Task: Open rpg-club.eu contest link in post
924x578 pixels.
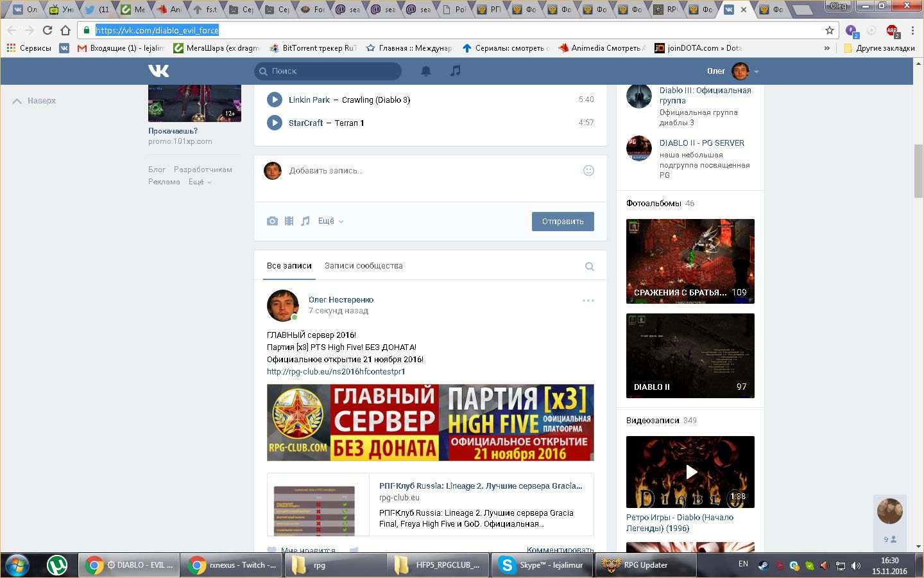Action: pos(336,372)
